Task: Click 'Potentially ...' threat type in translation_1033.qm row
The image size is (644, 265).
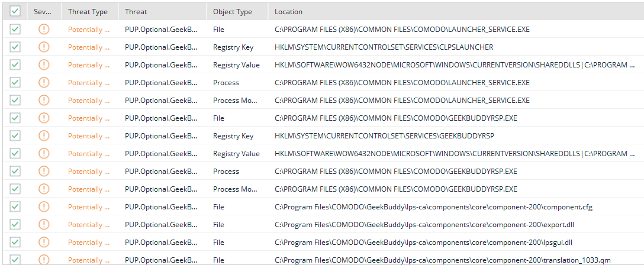Action: (89, 260)
